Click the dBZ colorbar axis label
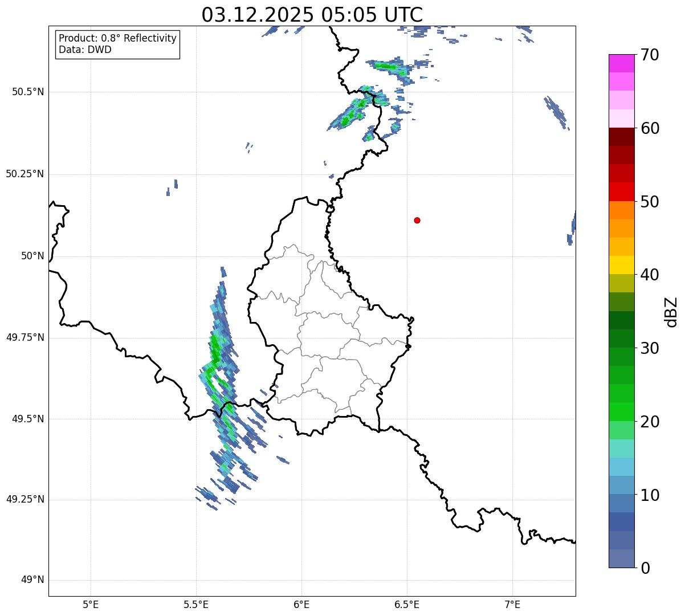The image size is (685, 616). pos(671,311)
